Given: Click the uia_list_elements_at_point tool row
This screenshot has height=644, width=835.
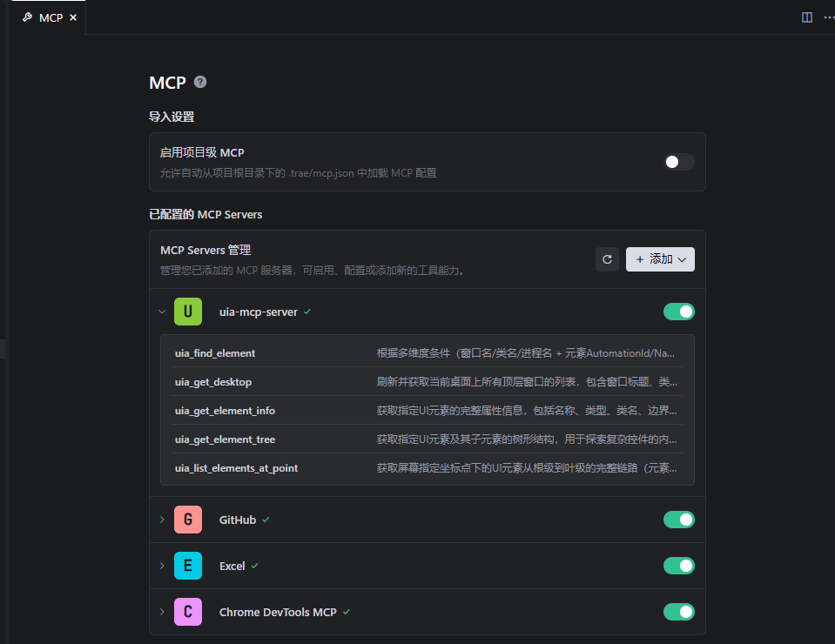Looking at the screenshot, I should [428, 468].
